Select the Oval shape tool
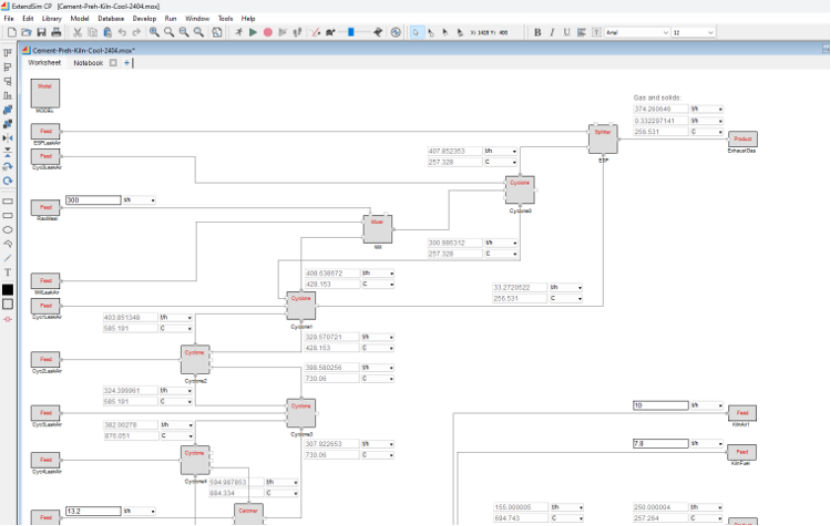The width and height of the screenshot is (831, 526). [x=8, y=229]
